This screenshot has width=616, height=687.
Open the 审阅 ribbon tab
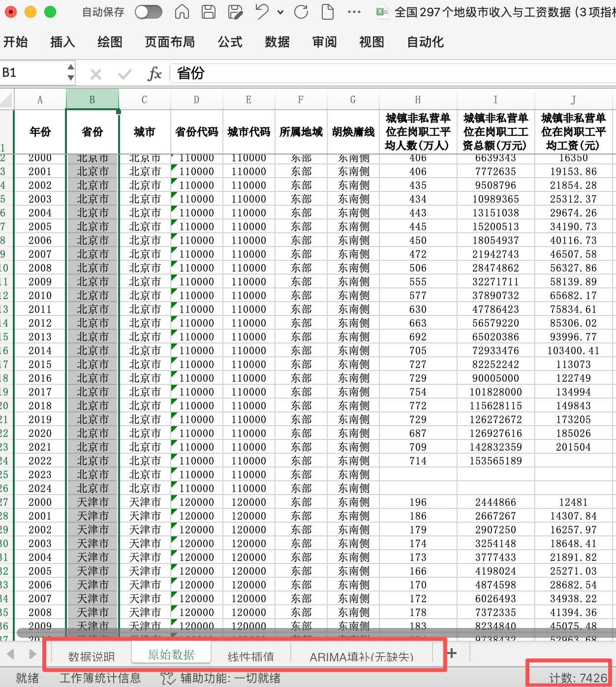point(324,42)
